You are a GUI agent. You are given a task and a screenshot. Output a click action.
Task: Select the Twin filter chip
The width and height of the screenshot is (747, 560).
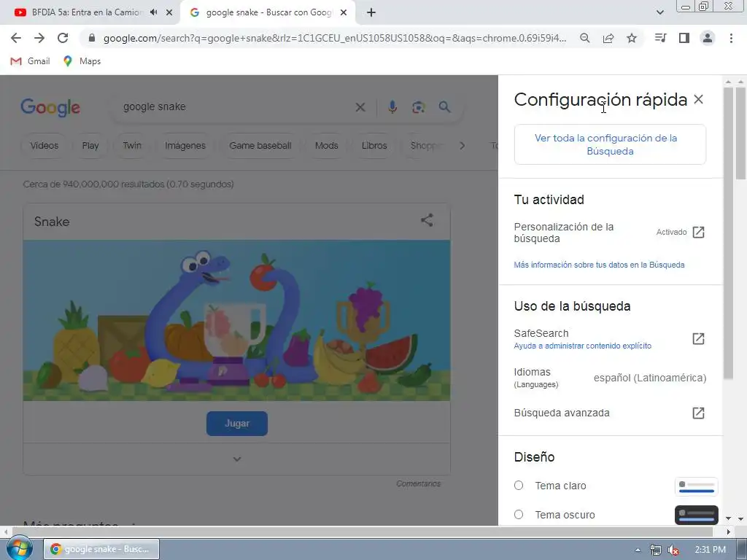point(132,146)
